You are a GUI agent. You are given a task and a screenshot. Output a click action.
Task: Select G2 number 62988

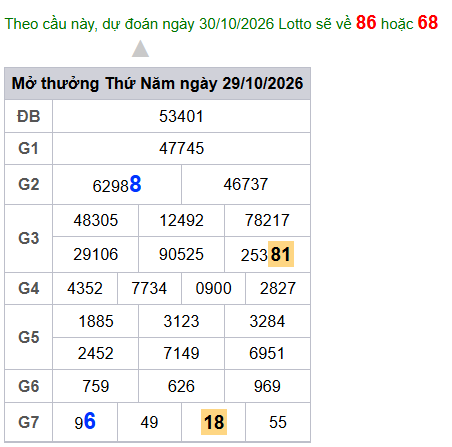[117, 184]
